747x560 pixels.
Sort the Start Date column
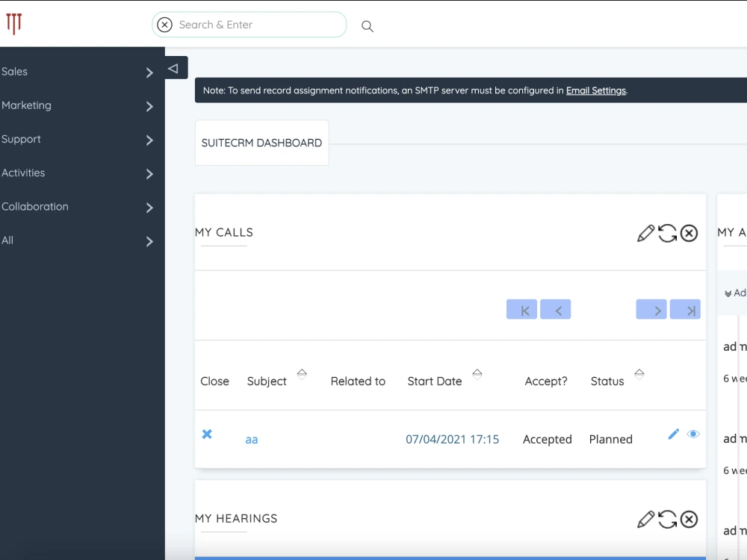point(477,374)
